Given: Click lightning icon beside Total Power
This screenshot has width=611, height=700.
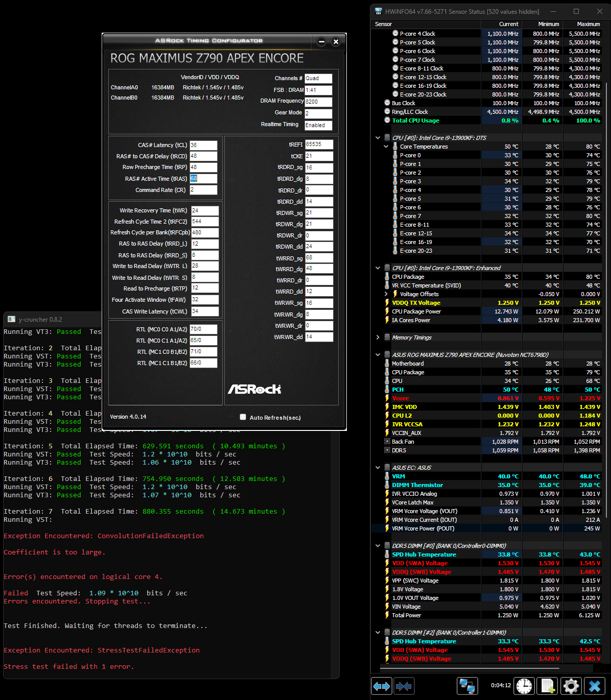Looking at the screenshot, I should click(387, 615).
